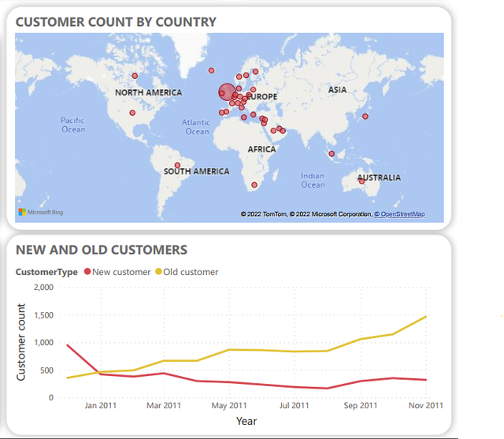The image size is (504, 439).
Task: Select the Singapore customer bubble
Action: (332, 154)
